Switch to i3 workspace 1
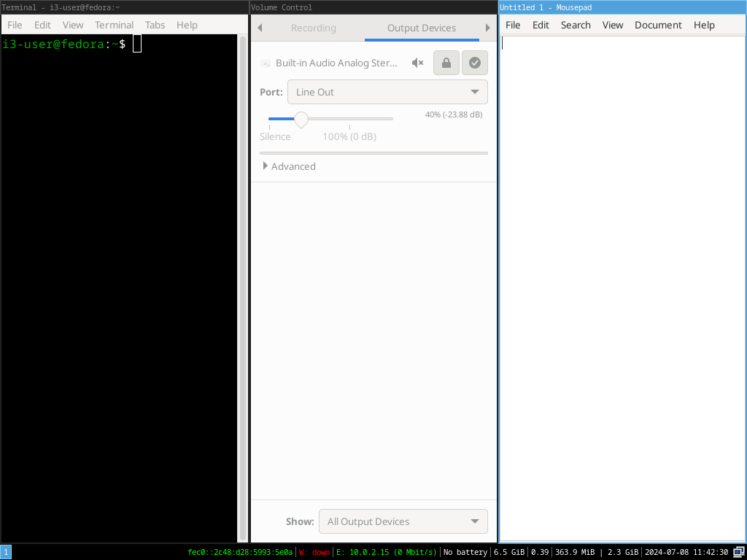This screenshot has height=560, width=747. click(x=6, y=552)
